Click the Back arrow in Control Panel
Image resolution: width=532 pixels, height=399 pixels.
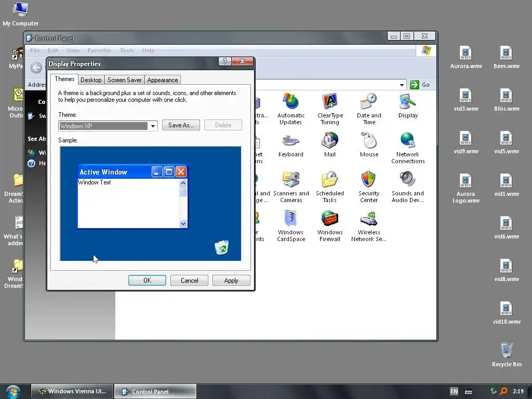tap(36, 68)
